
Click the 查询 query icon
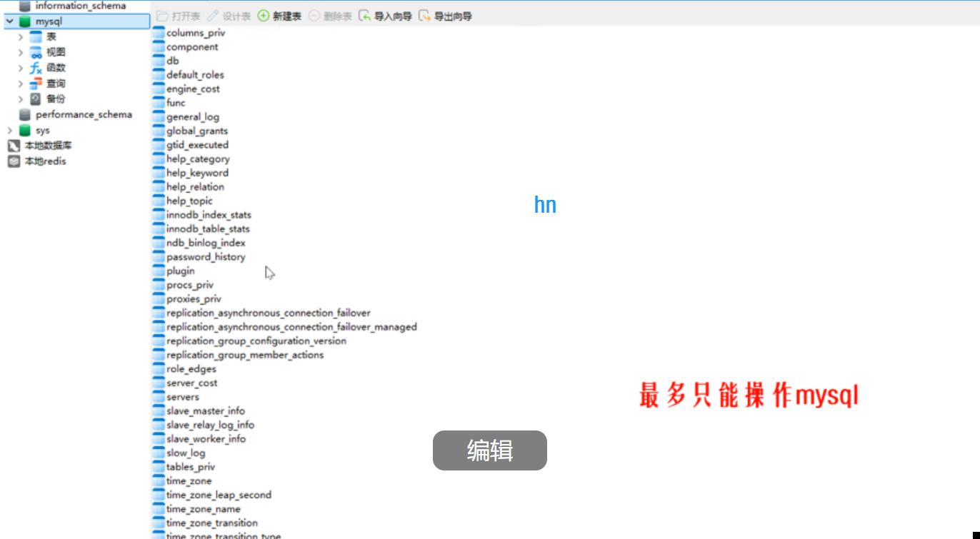36,84
